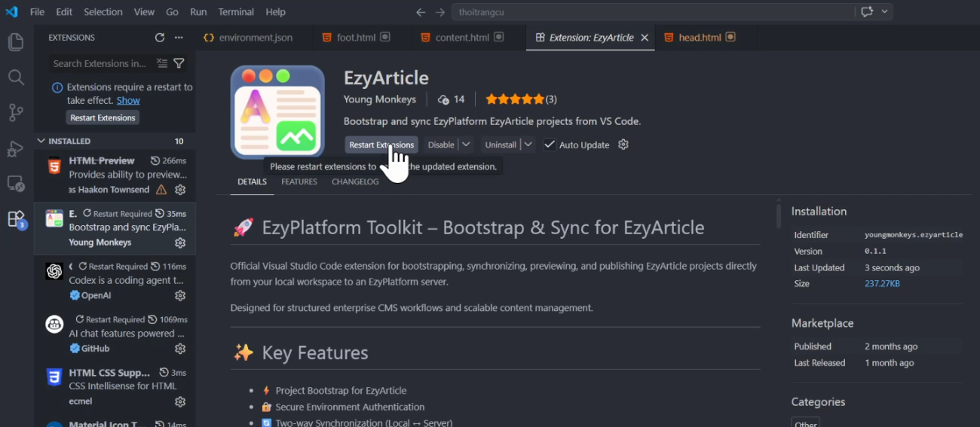Open Source Control view in activity bar
The height and width of the screenshot is (427, 980).
16,113
